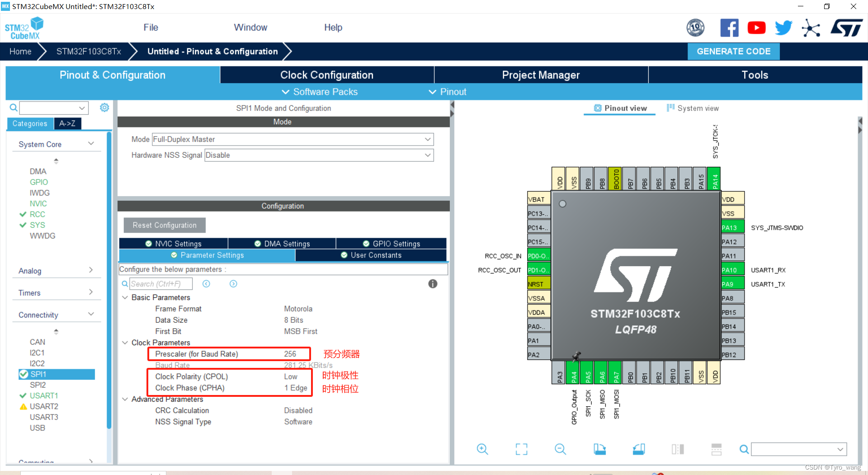This screenshot has width=868, height=475.
Task: Click the PA4 pin on the chip
Action: tap(573, 373)
